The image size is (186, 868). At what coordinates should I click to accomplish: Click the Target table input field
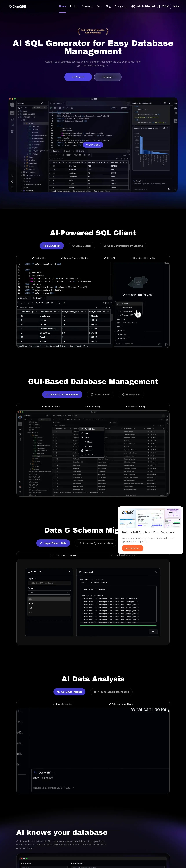(49, 583)
